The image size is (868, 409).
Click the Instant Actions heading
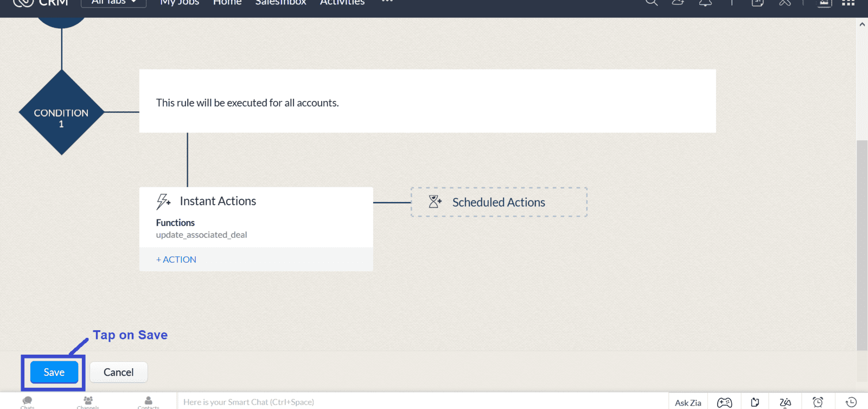(218, 201)
